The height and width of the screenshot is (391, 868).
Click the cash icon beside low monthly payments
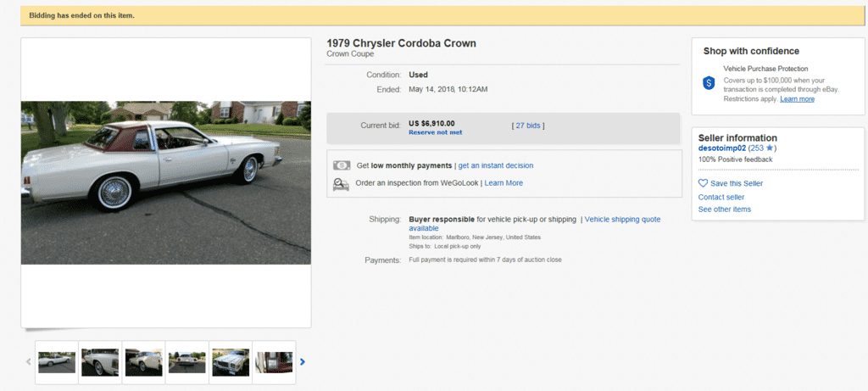coord(342,165)
